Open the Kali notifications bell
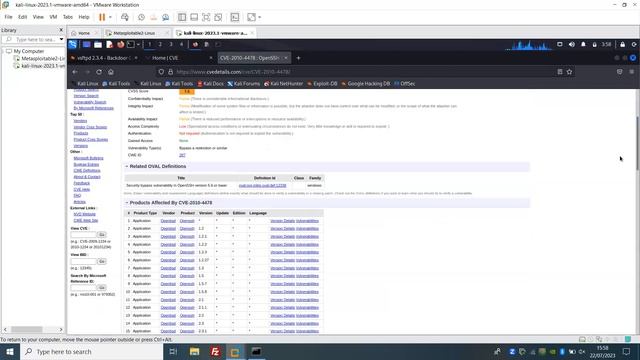The height and width of the screenshot is (360, 640). (583, 44)
